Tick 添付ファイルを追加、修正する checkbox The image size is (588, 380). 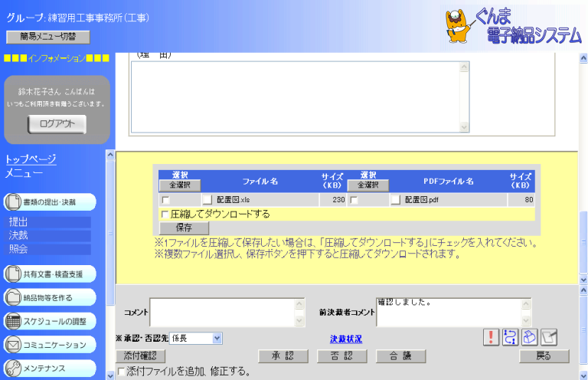121,372
